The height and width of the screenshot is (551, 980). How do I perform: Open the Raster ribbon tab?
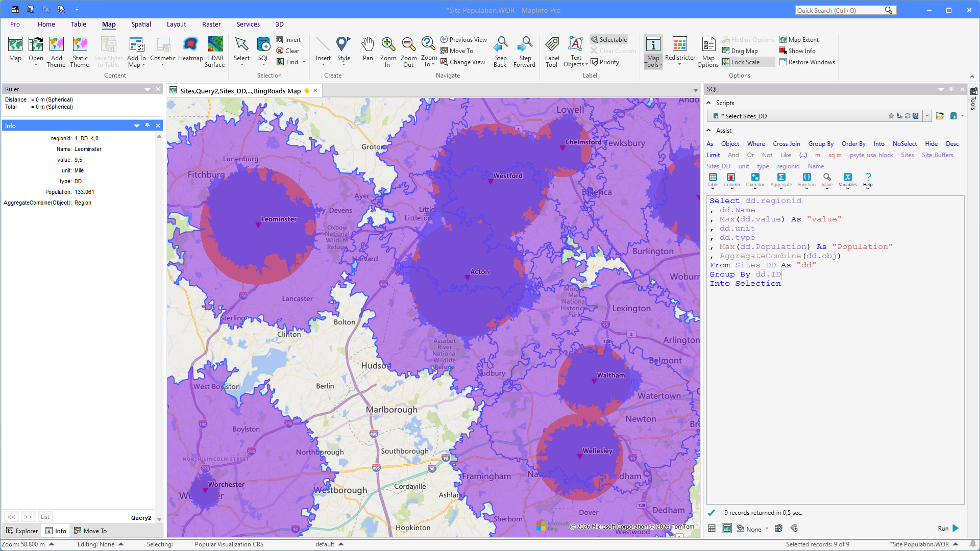click(211, 24)
